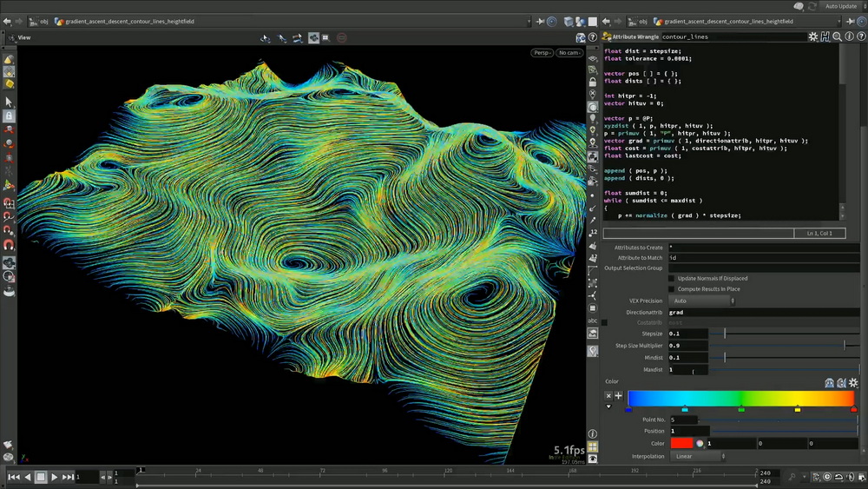Image resolution: width=868 pixels, height=489 pixels.
Task: Click the Step Size Multiplier slider handle
Action: 845,345
